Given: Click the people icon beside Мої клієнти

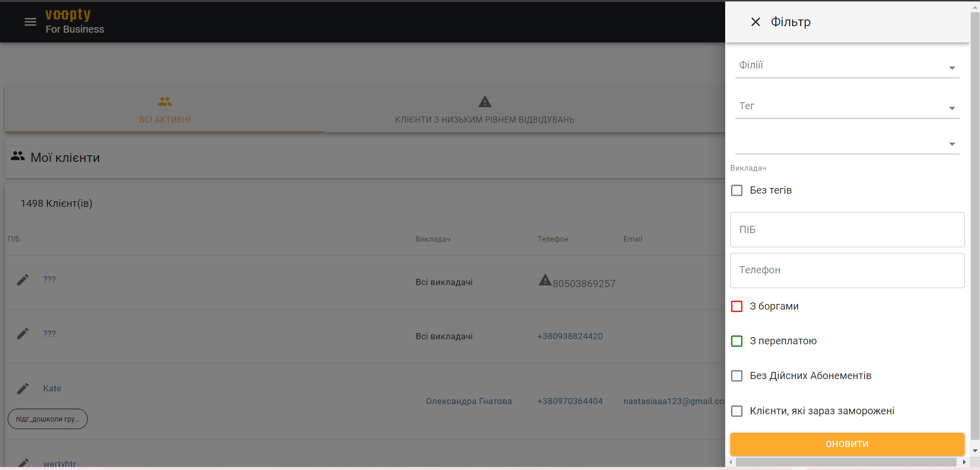Looking at the screenshot, I should [18, 156].
